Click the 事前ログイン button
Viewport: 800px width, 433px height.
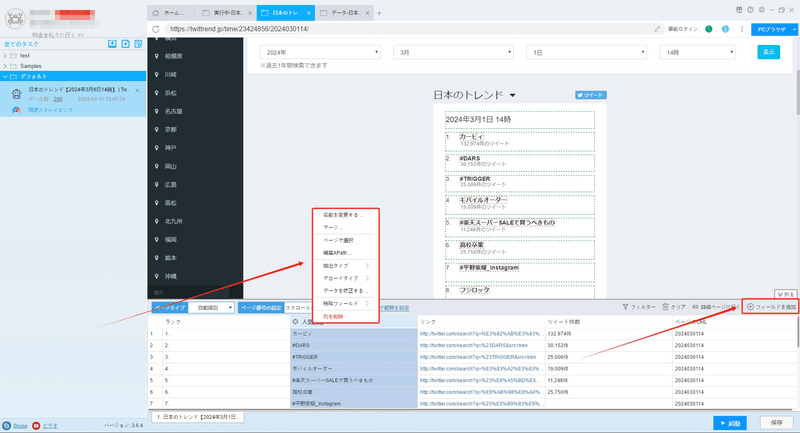[x=683, y=29]
